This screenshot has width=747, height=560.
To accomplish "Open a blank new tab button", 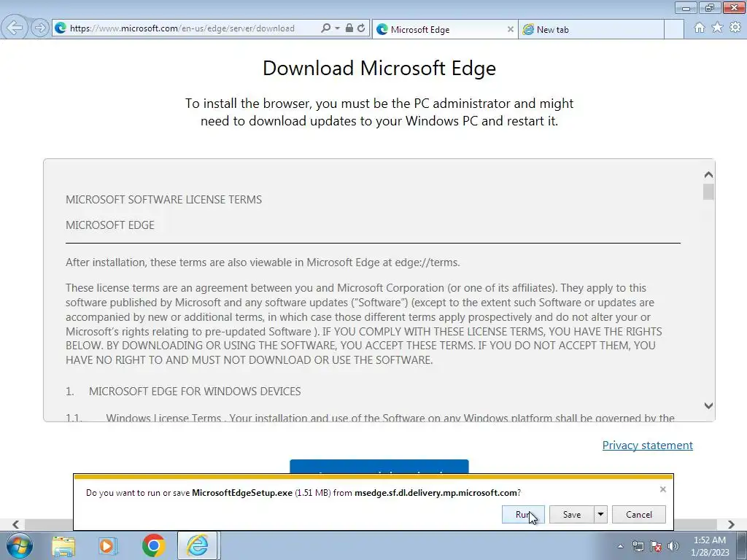I will 674,29.
